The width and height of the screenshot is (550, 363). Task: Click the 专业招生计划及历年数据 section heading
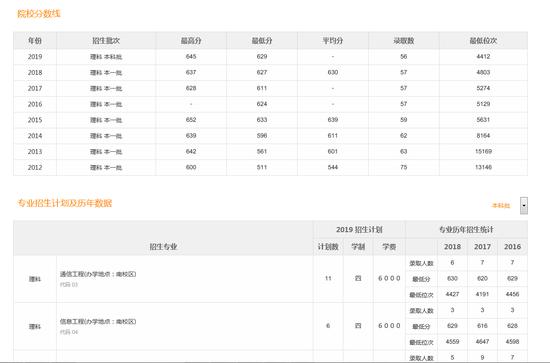(x=65, y=203)
